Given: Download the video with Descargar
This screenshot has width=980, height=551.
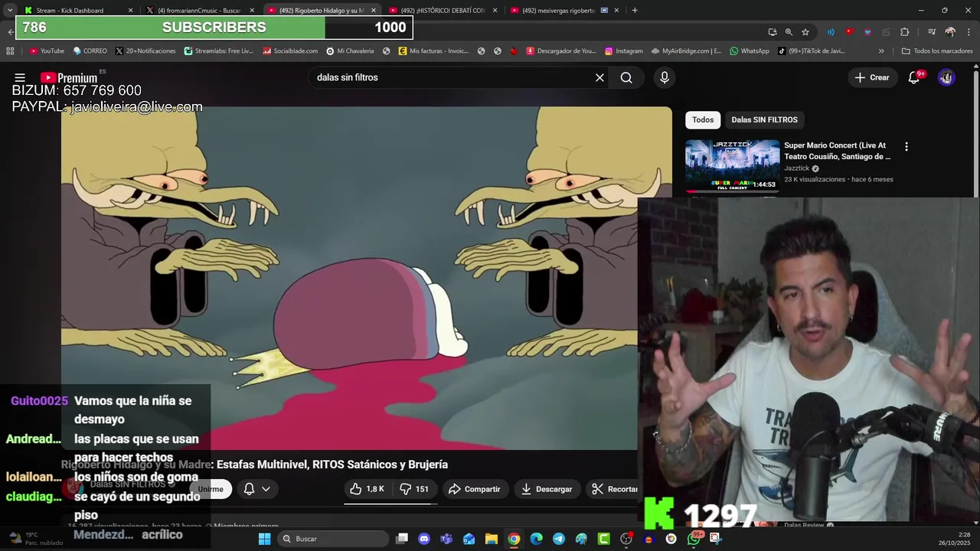Looking at the screenshot, I should point(547,489).
